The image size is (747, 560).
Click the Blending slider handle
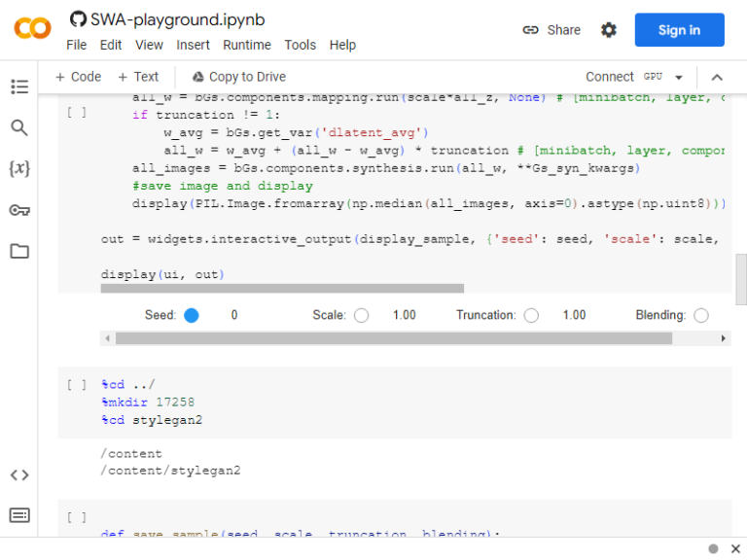coord(701,315)
